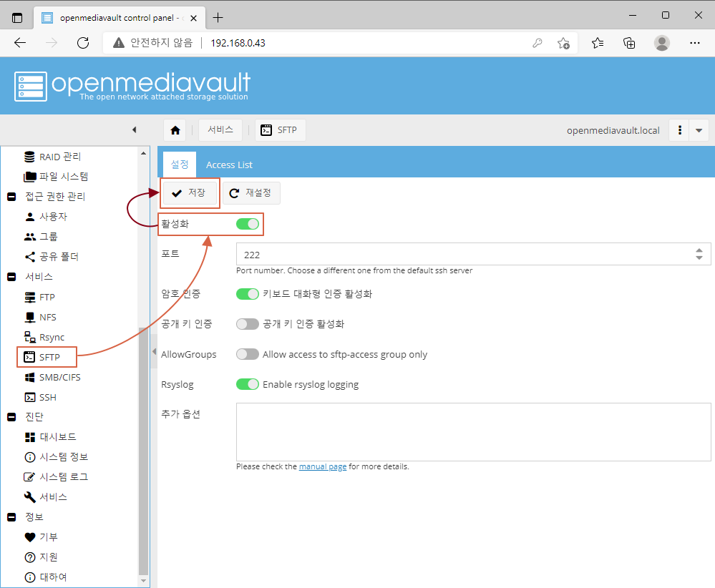Open a new browser tab
The width and height of the screenshot is (715, 588).
pos(218,18)
